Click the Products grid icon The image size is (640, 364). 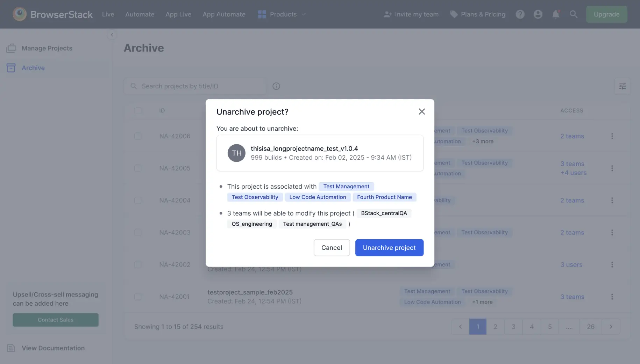coord(262,14)
